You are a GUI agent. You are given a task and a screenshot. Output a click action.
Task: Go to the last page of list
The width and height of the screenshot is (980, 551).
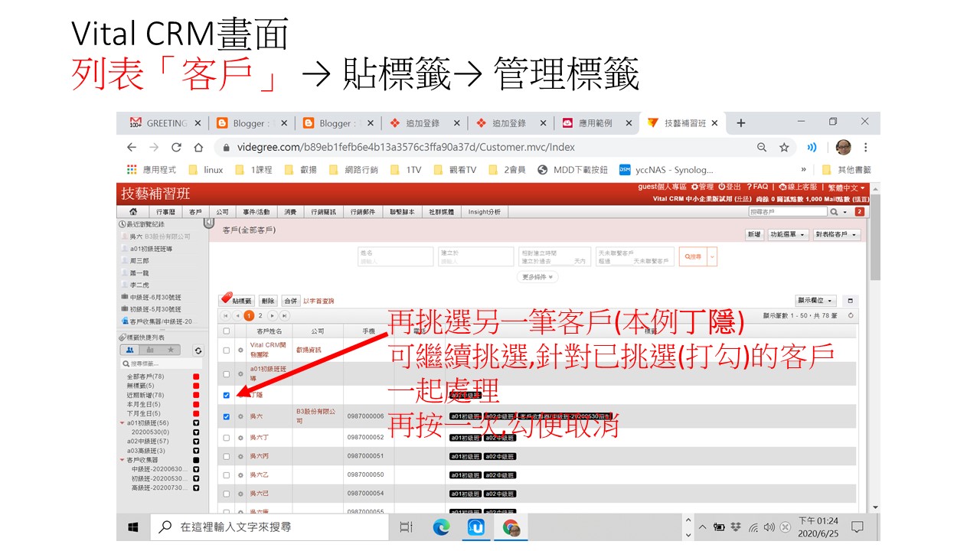[284, 315]
